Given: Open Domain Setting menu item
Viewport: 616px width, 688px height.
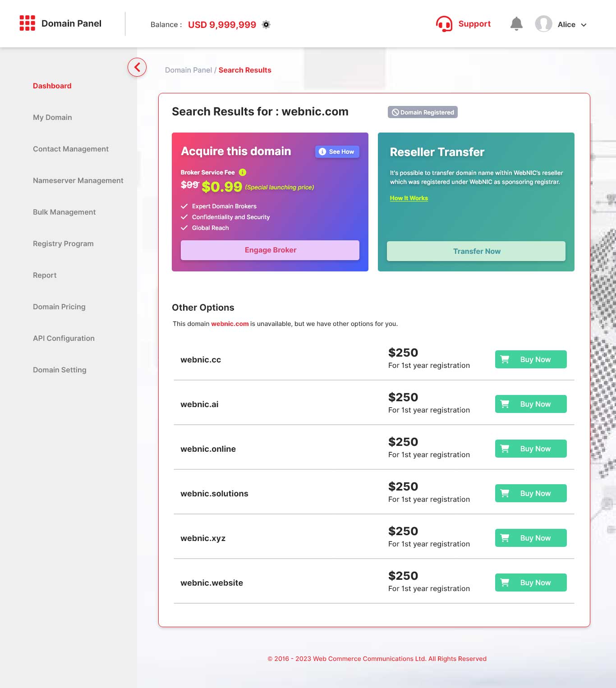Looking at the screenshot, I should tap(60, 370).
